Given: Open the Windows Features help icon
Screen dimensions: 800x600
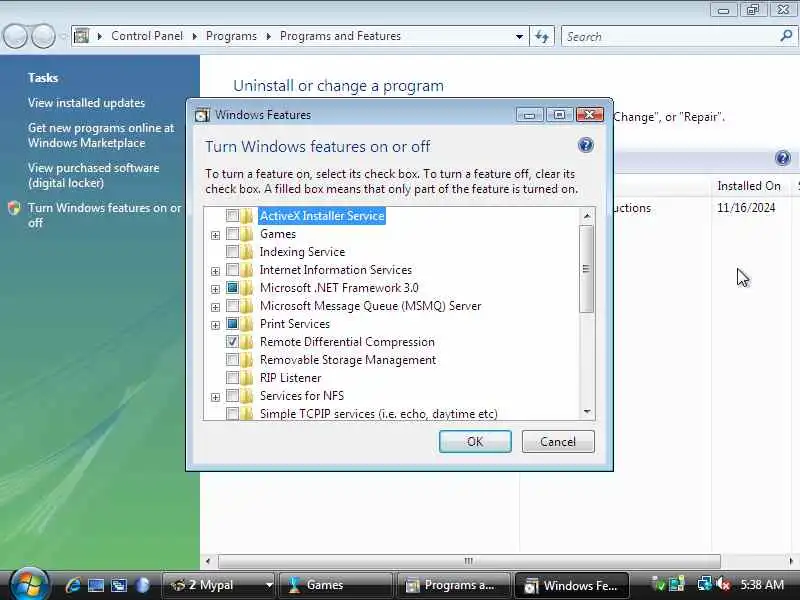Looking at the screenshot, I should pos(585,145).
